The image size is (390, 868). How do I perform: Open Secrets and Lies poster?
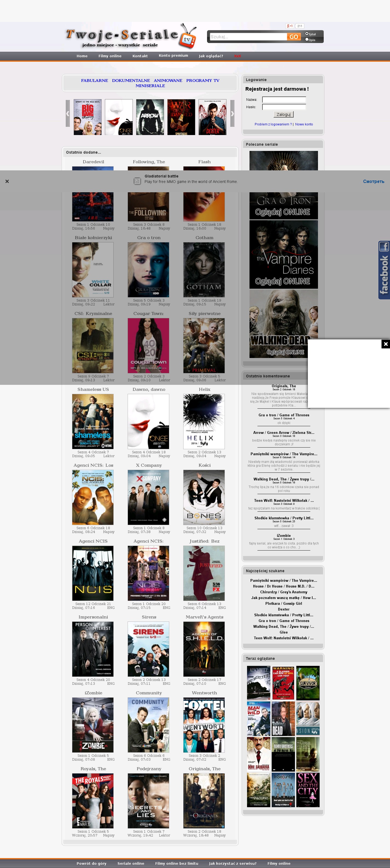pos(148,801)
